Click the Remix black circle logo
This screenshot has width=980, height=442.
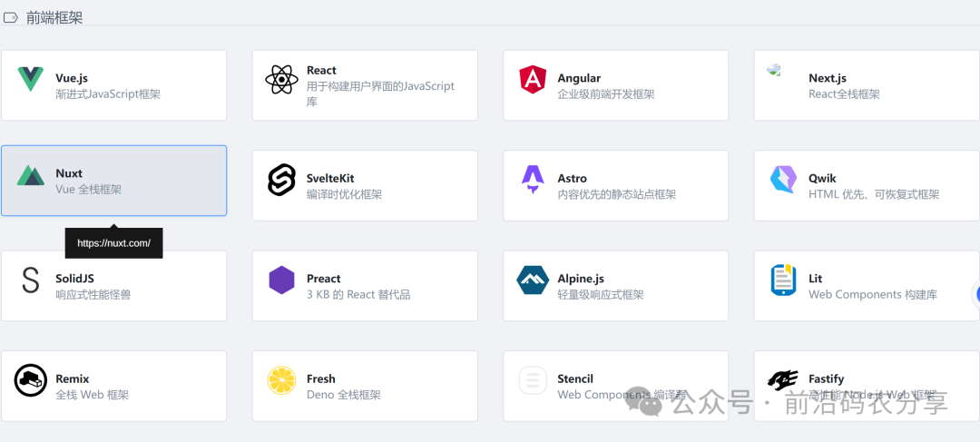click(31, 380)
